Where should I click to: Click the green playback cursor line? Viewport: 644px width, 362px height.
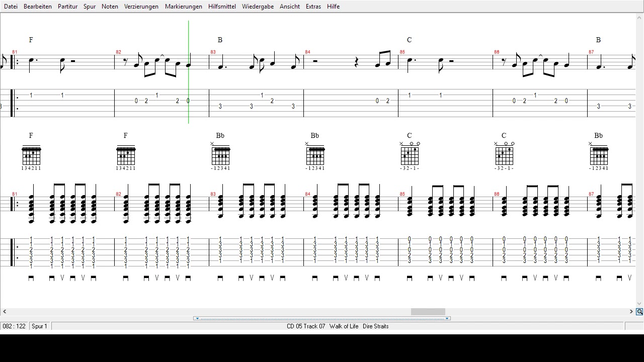(x=189, y=72)
